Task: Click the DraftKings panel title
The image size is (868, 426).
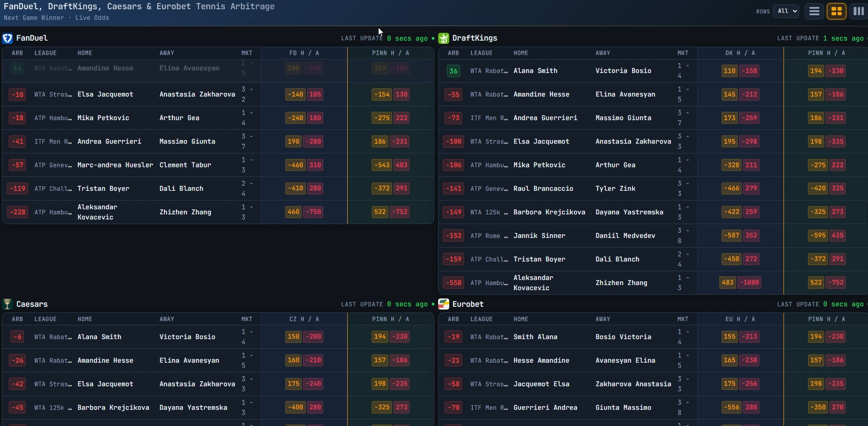Action: pos(475,38)
